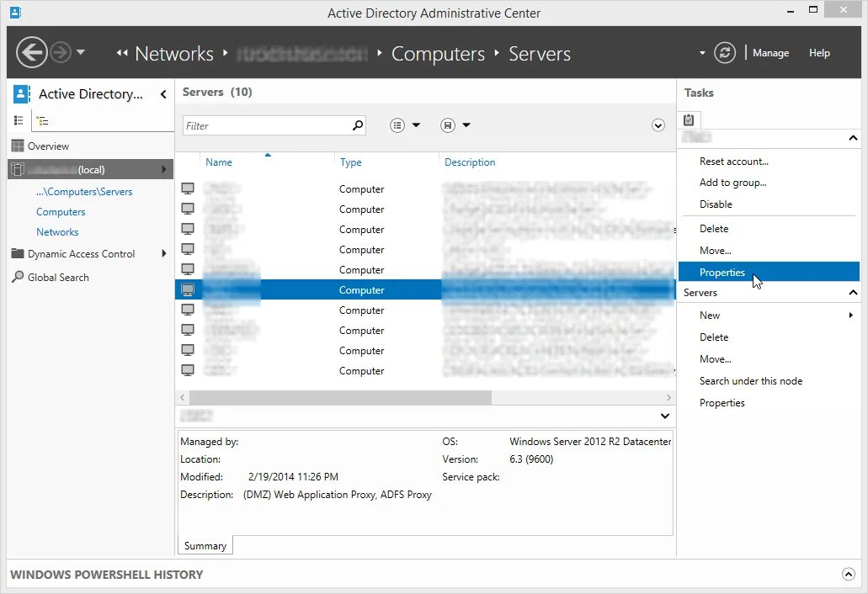The height and width of the screenshot is (594, 868).
Task: Open Networks in the navigation pane
Action: point(57,231)
